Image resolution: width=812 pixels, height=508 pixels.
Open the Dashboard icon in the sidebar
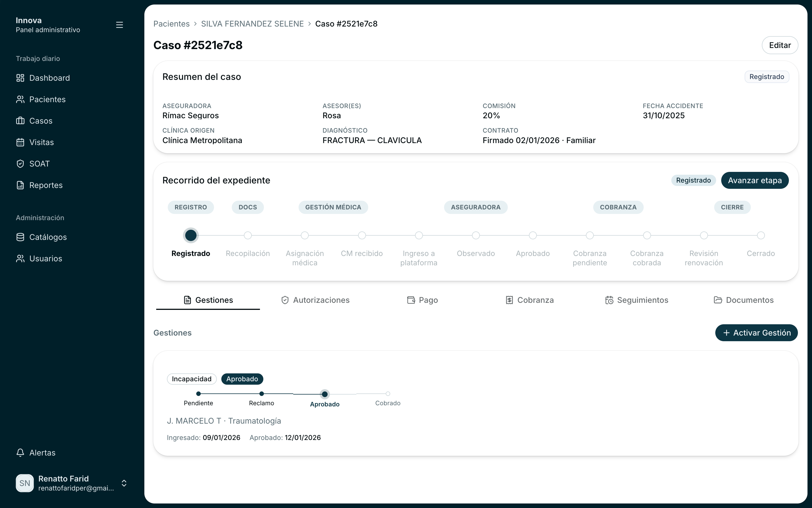(x=20, y=78)
